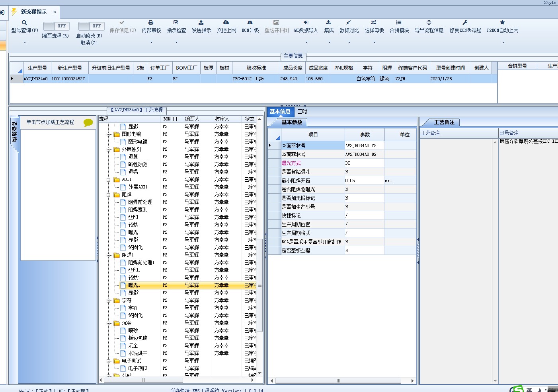This screenshot has height=392, width=558.
Task: Toggle the 编写流程 (R) OFF switch
Action: coord(57,26)
